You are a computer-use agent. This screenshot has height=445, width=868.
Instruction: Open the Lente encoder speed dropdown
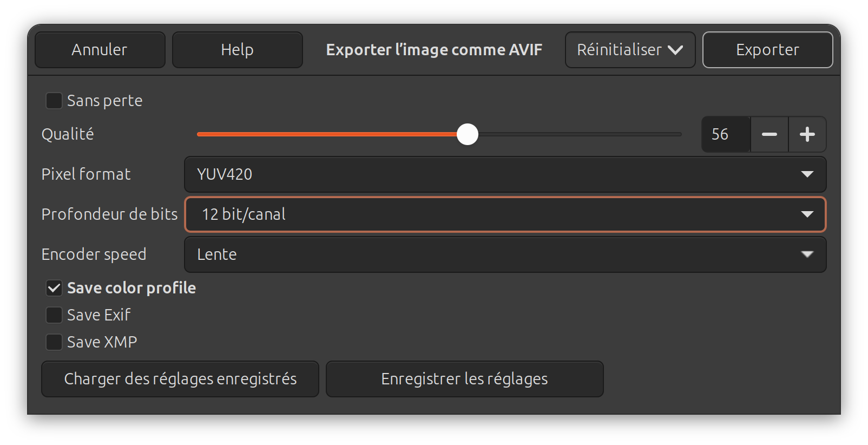point(505,254)
